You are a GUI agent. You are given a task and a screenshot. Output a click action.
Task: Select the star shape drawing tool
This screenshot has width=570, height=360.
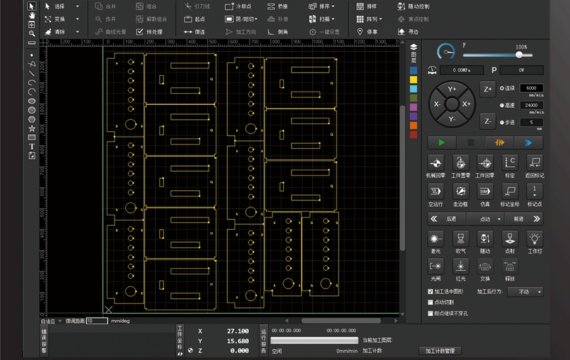[x=32, y=128]
